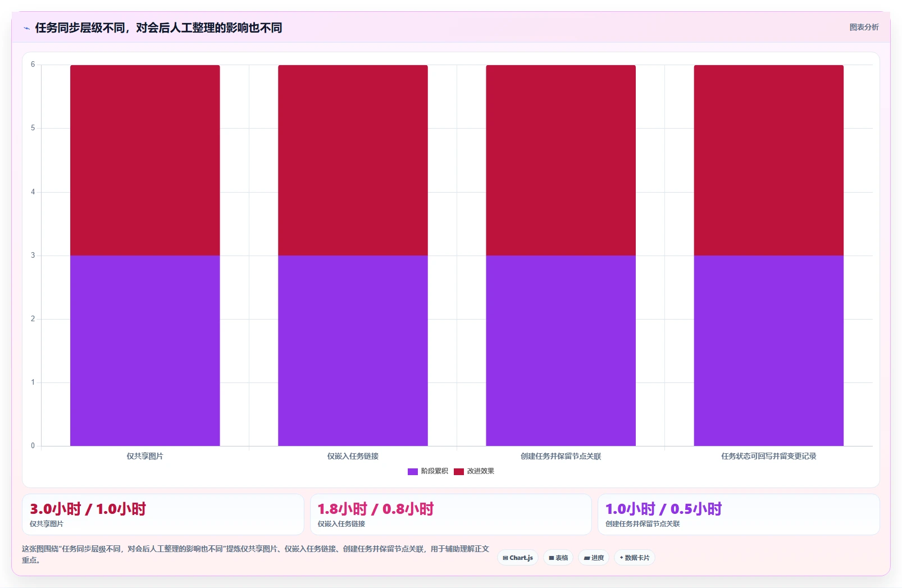Click the Chart.js tag chip
The height and width of the screenshot is (588, 902).
[518, 558]
